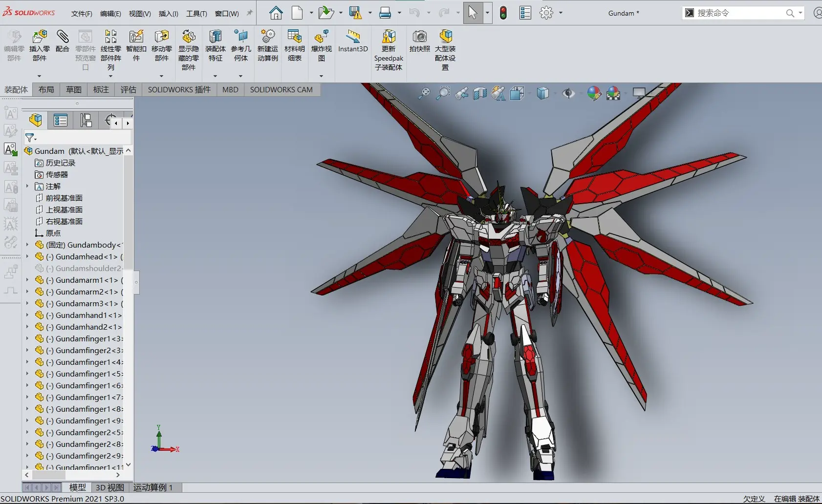Select FeatureManager design tree tab icon
This screenshot has height=504, width=822.
[36, 120]
